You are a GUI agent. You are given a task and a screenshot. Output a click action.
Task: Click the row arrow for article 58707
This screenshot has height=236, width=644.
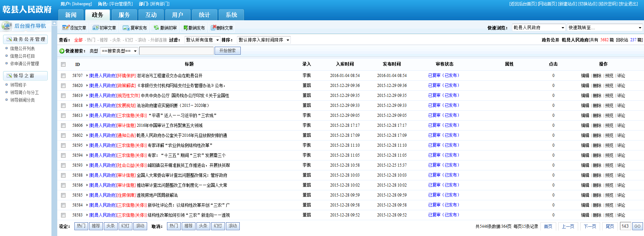tap(87, 76)
